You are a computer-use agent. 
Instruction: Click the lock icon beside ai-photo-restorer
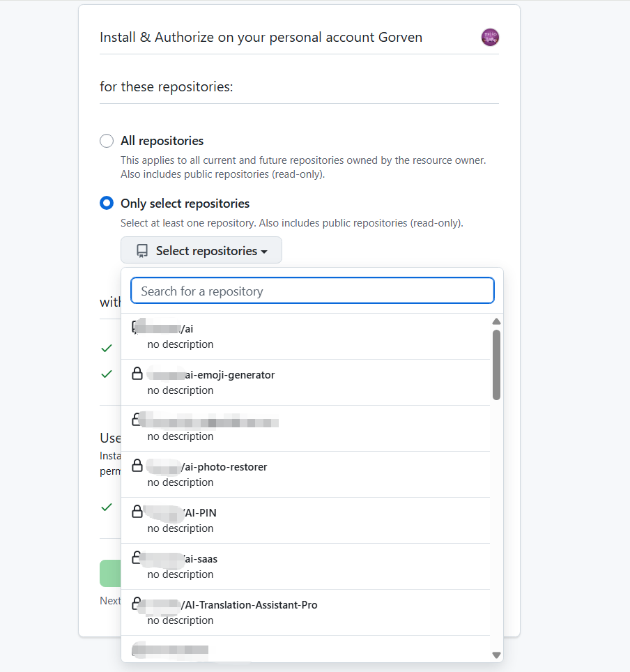[138, 466]
